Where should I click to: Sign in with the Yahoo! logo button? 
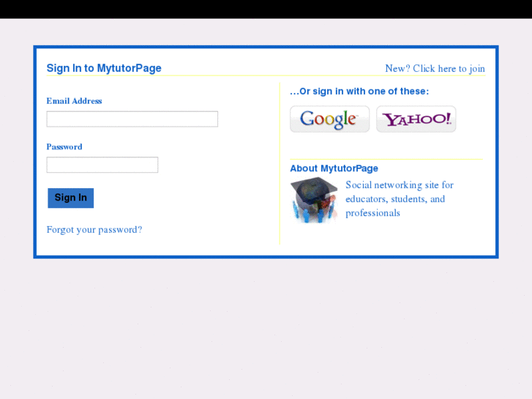(x=416, y=119)
